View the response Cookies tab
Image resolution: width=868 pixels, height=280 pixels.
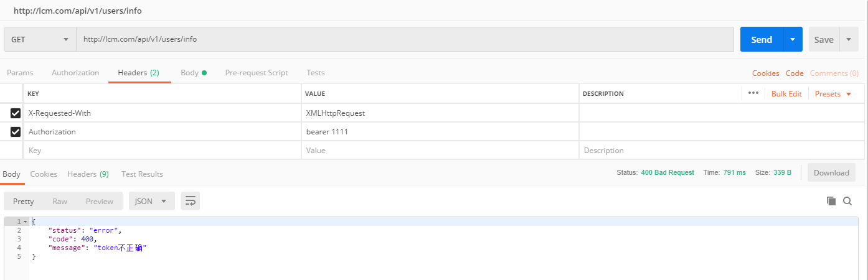[44, 174]
